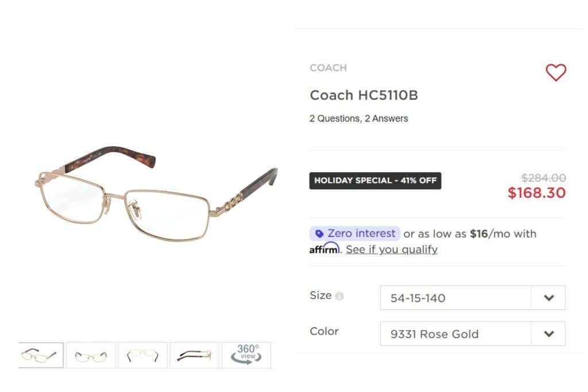The width and height of the screenshot is (588, 392).
Task: Add Coach HC5110B to favorites via heart icon
Action: [x=556, y=73]
